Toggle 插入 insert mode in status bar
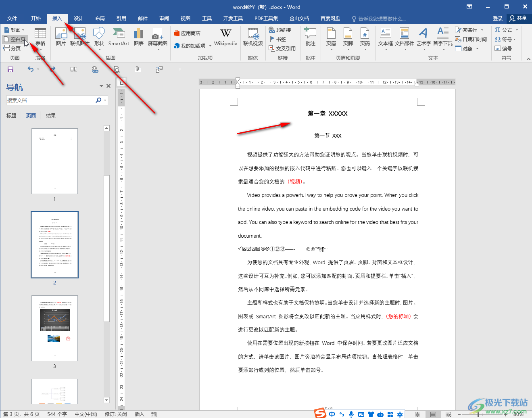532x418 pixels. point(139,414)
